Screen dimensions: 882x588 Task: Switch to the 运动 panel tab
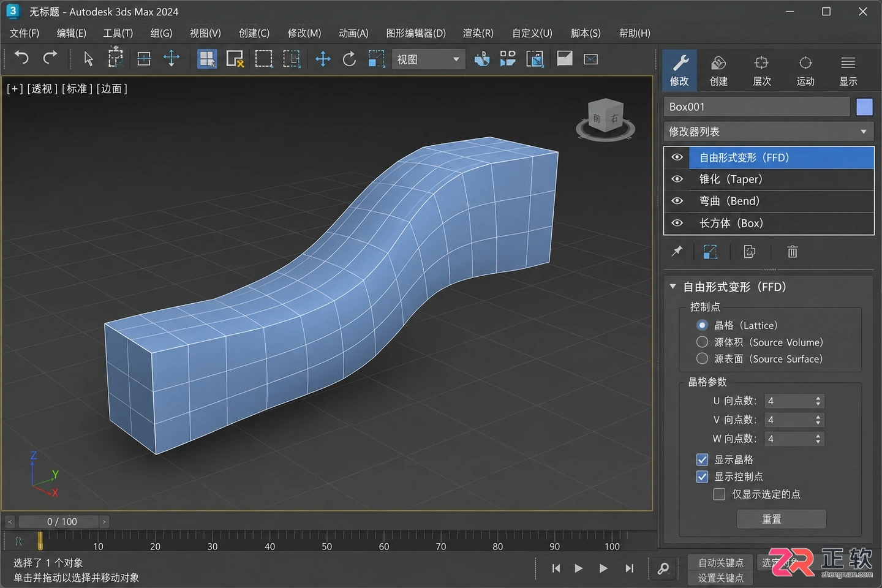(x=805, y=70)
